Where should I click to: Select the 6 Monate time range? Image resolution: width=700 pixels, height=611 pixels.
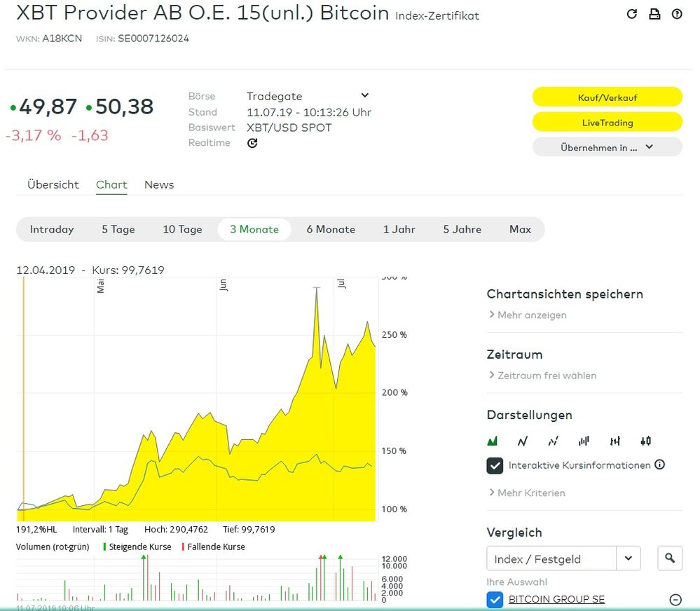pyautogui.click(x=331, y=229)
